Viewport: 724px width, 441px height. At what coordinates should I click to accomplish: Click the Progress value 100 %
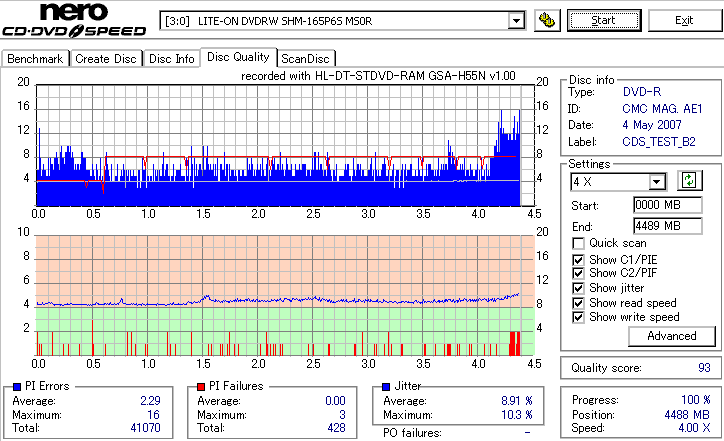pyautogui.click(x=696, y=400)
